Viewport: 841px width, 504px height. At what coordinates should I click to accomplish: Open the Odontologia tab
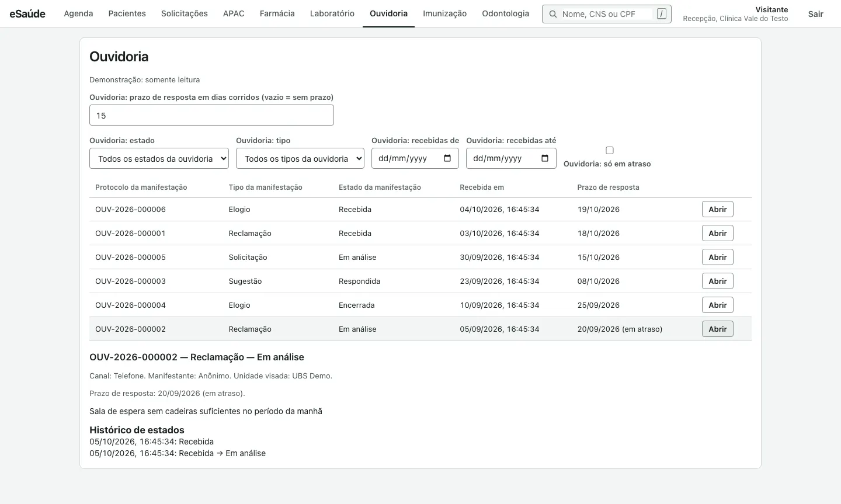tap(506, 13)
